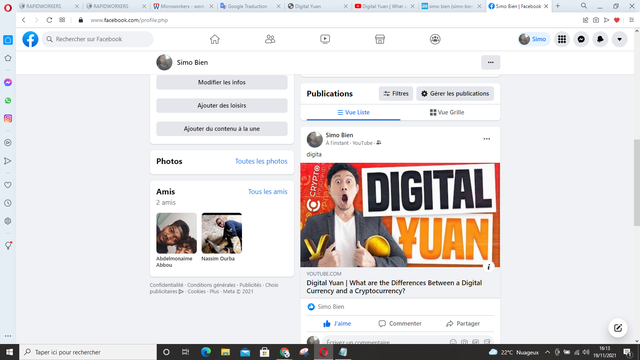Open Windows Start menu
The height and width of the screenshot is (360, 640).
coord(9,352)
